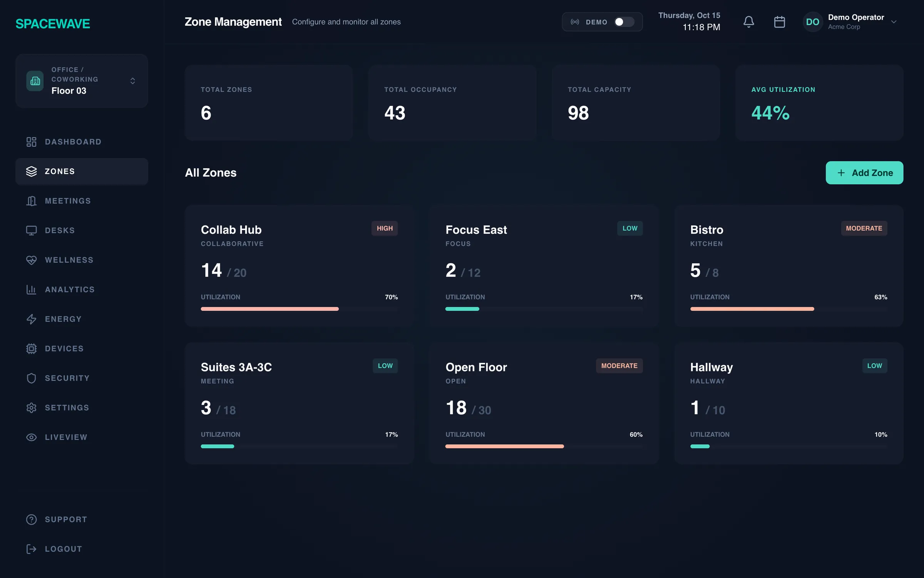Open the Analytics menu item
The image size is (924, 578).
pos(82,289)
